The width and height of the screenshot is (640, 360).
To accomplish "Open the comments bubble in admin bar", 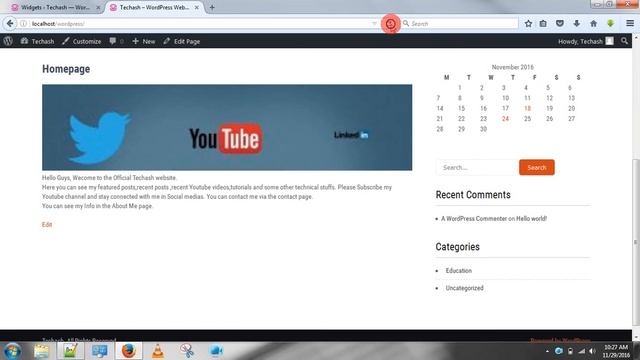I will click(116, 41).
